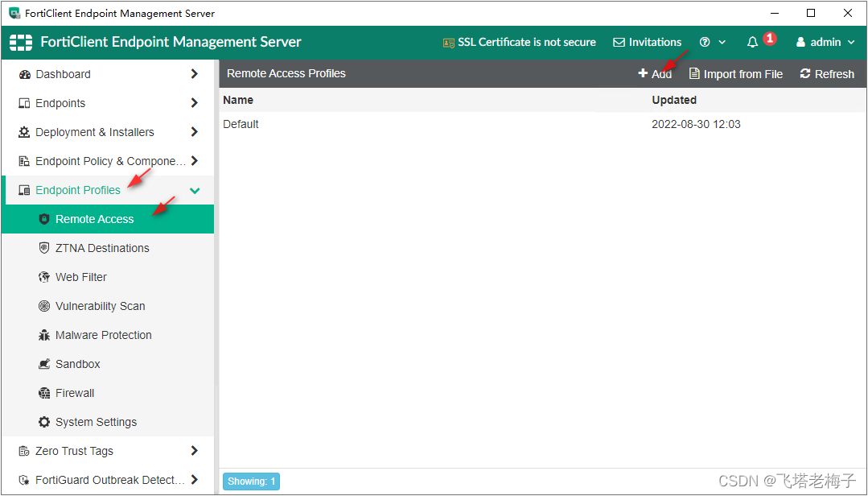Open the Default profile row
868x496 pixels.
[542, 124]
